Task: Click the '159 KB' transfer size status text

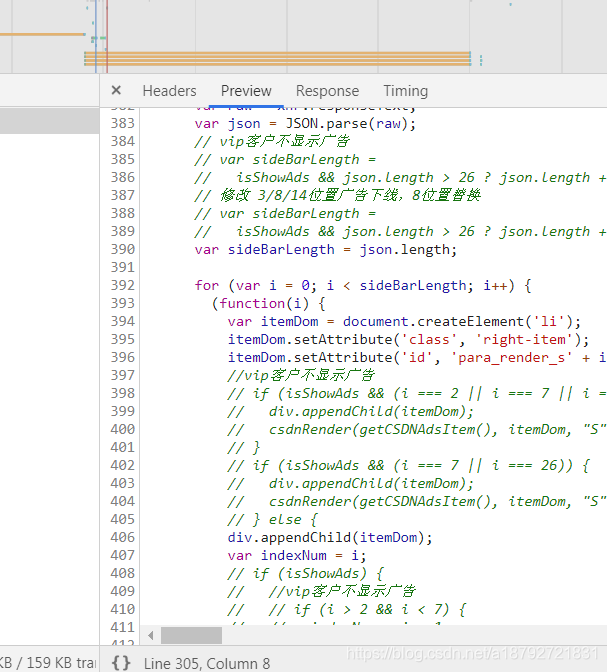Action: click(x=50, y=663)
